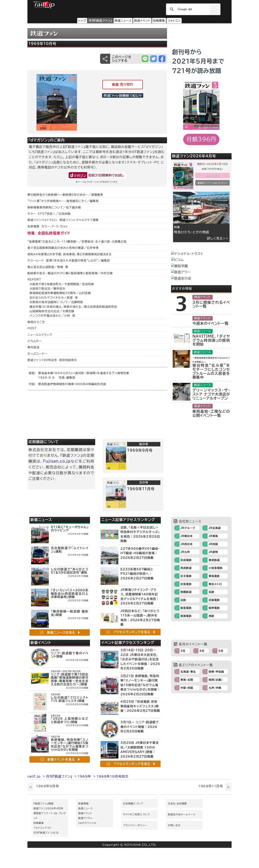Open the 広告掲載について footer link
Image resolution: width=259 pixels, height=868 pixels.
[133, 804]
